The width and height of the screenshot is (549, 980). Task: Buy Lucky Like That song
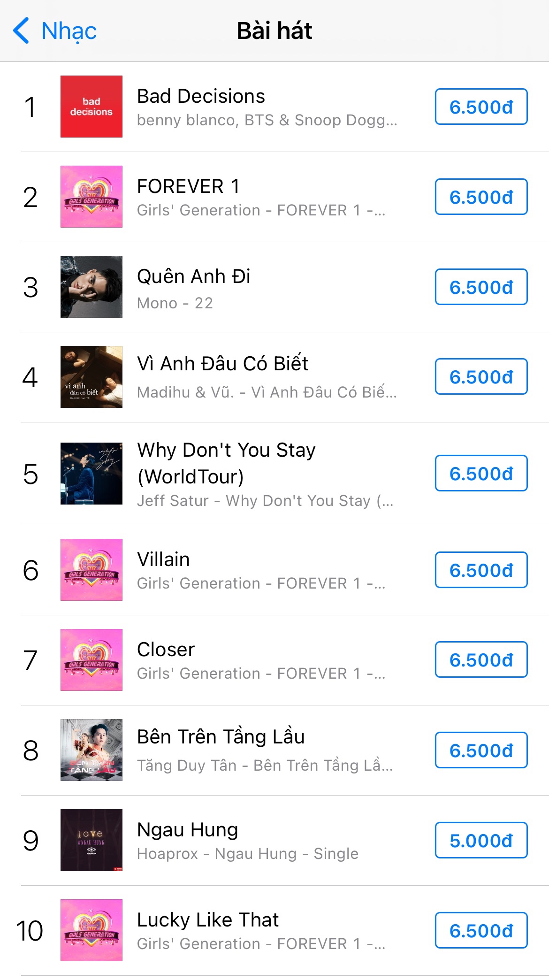pos(481,931)
